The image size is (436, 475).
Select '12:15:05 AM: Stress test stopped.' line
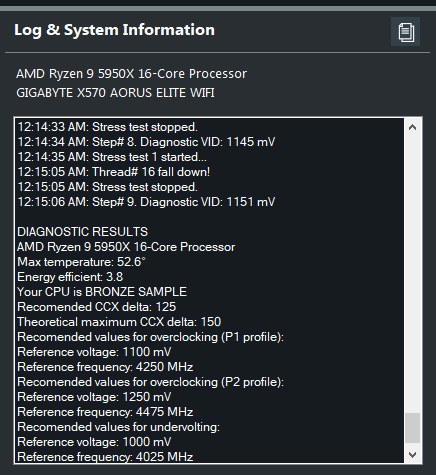(108, 187)
